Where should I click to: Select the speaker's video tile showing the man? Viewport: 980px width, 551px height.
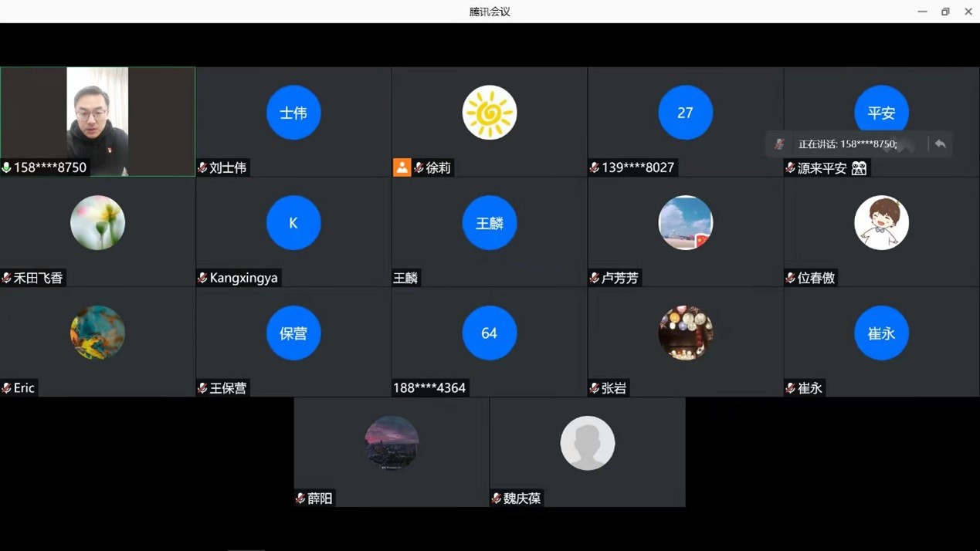click(97, 116)
